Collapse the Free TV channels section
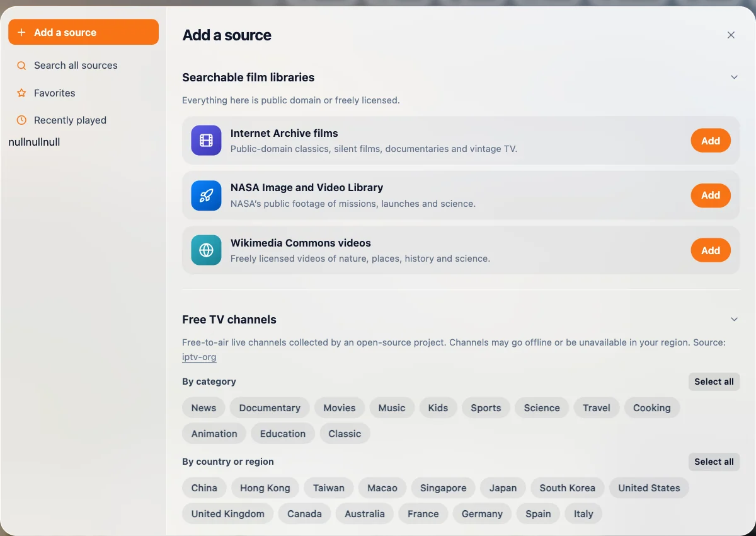756x536 pixels. 734,319
